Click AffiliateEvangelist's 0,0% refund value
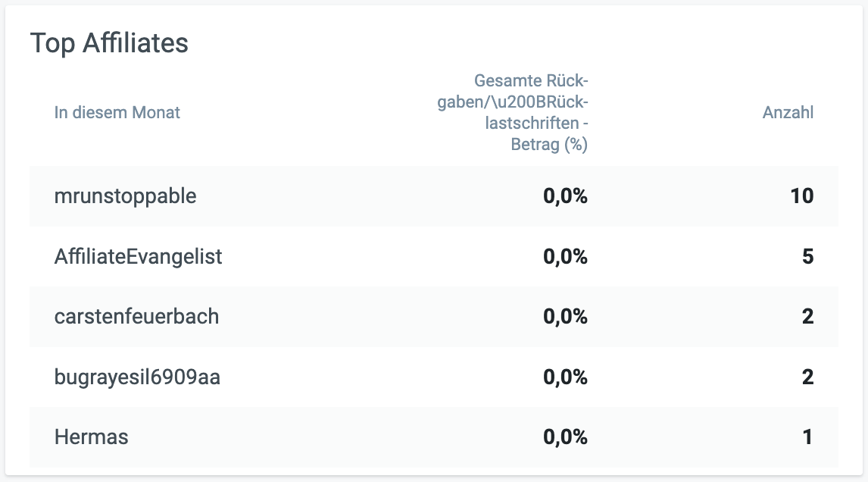 (x=565, y=256)
